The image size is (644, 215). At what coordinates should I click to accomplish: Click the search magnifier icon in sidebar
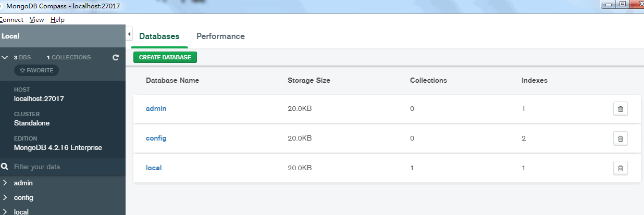coord(5,167)
